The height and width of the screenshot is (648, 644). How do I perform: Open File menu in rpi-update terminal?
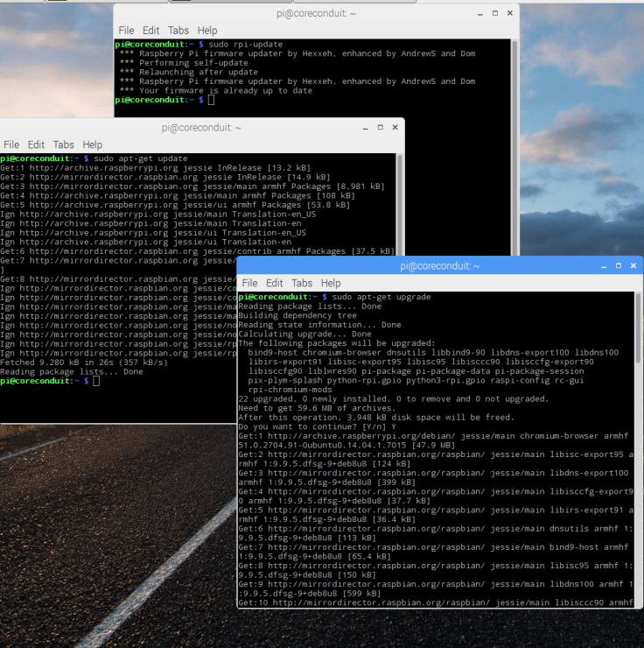126,31
